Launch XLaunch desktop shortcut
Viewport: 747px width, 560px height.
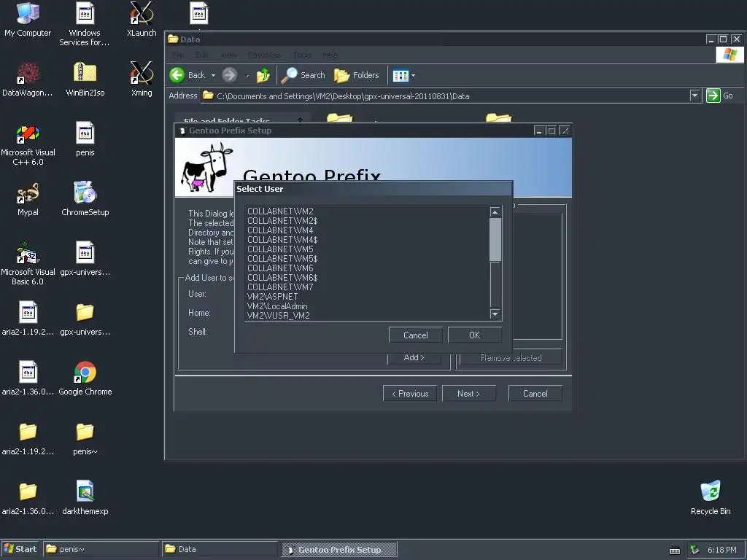click(x=142, y=20)
